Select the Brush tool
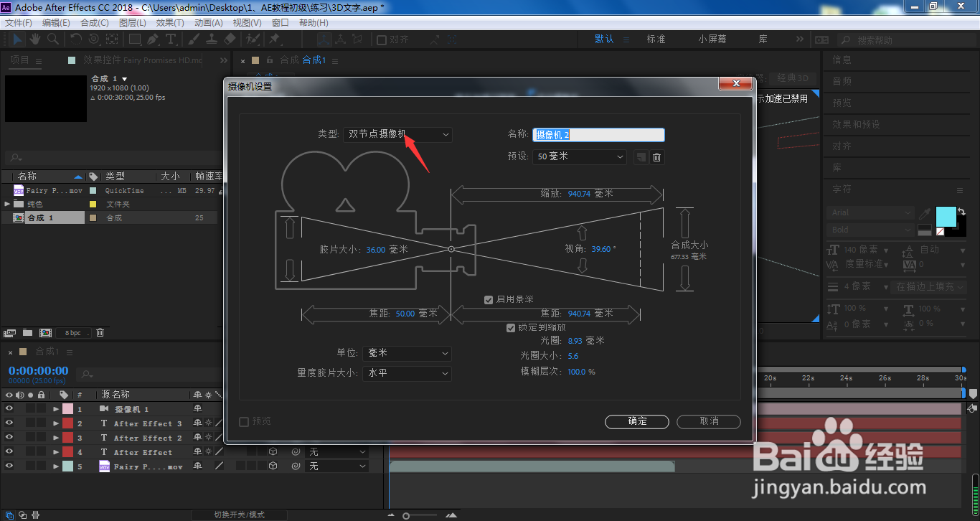The width and height of the screenshot is (980, 521). coord(195,39)
